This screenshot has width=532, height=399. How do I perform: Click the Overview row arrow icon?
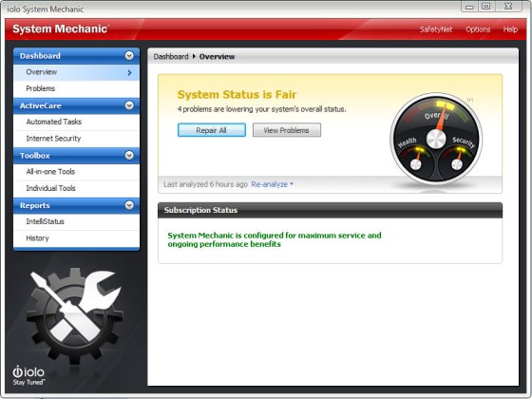click(x=129, y=72)
